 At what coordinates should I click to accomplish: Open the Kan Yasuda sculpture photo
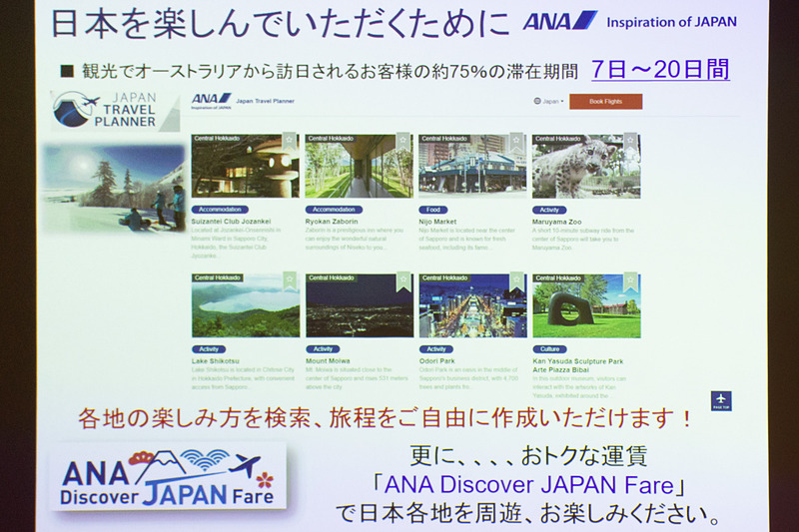click(586, 305)
